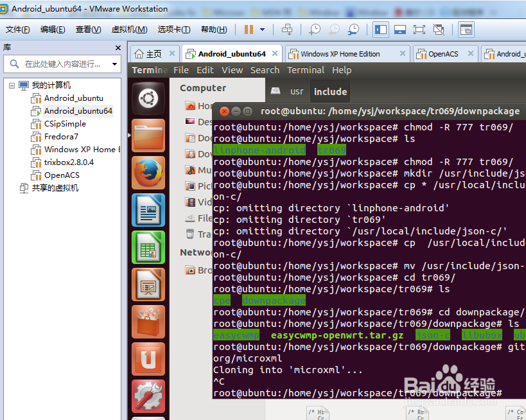
Task: Open the Ubuntu Dash home launcher icon
Action: coord(148,99)
